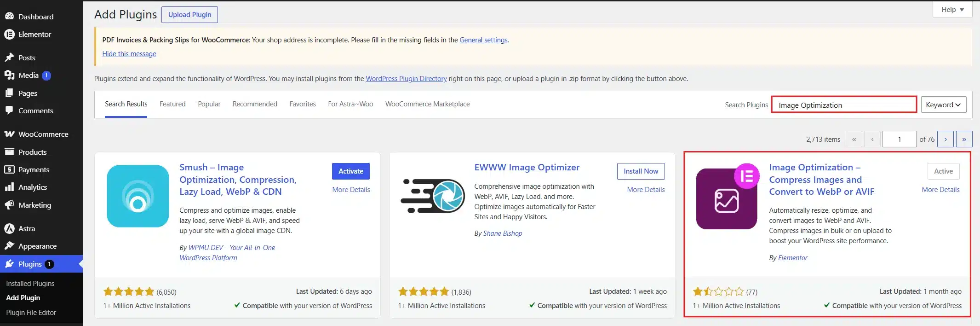Image resolution: width=980 pixels, height=326 pixels.
Task: Click the Payments dollar icon
Action: pos(9,169)
